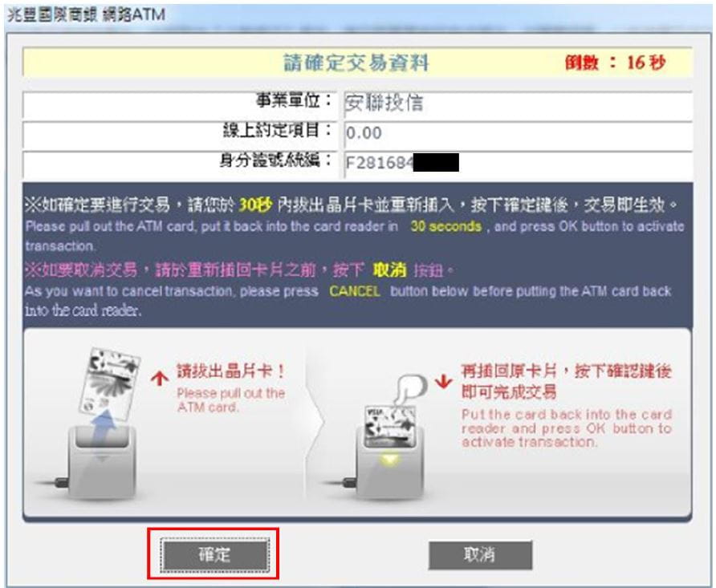Click the speech bubble above inserted card

[410, 388]
